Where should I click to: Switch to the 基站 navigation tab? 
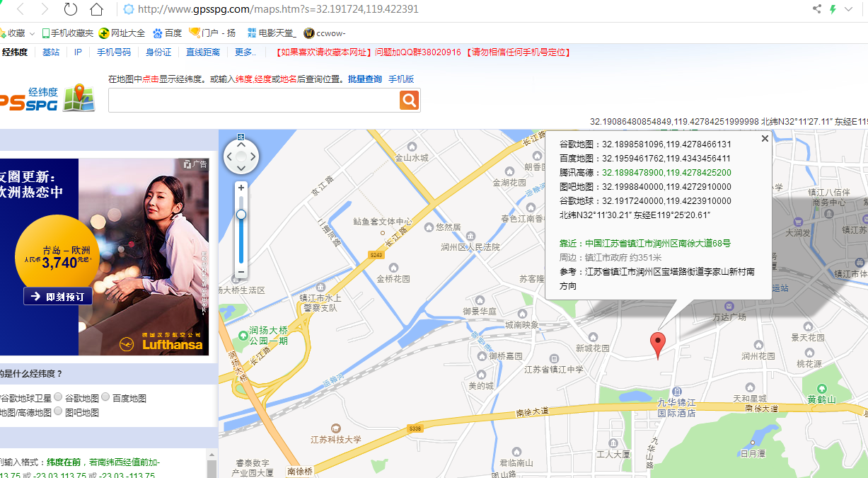coord(51,52)
